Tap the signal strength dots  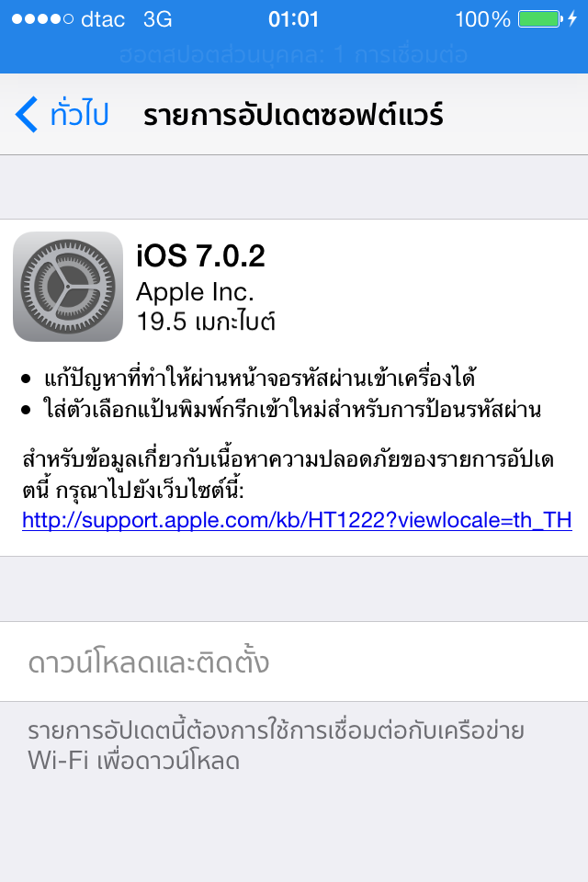(x=43, y=19)
